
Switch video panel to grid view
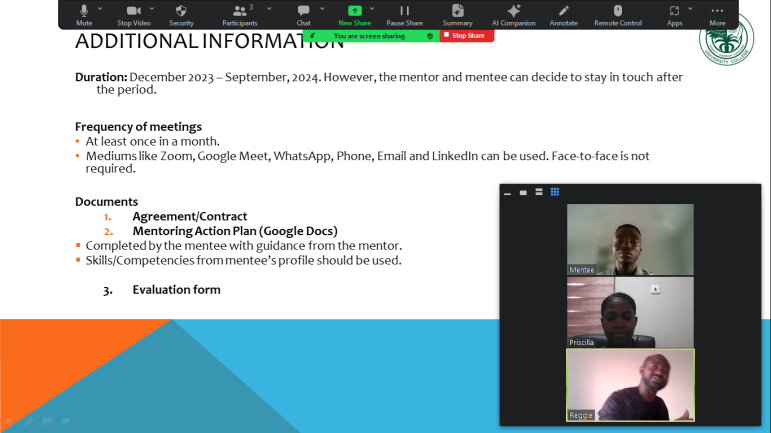[x=555, y=192]
